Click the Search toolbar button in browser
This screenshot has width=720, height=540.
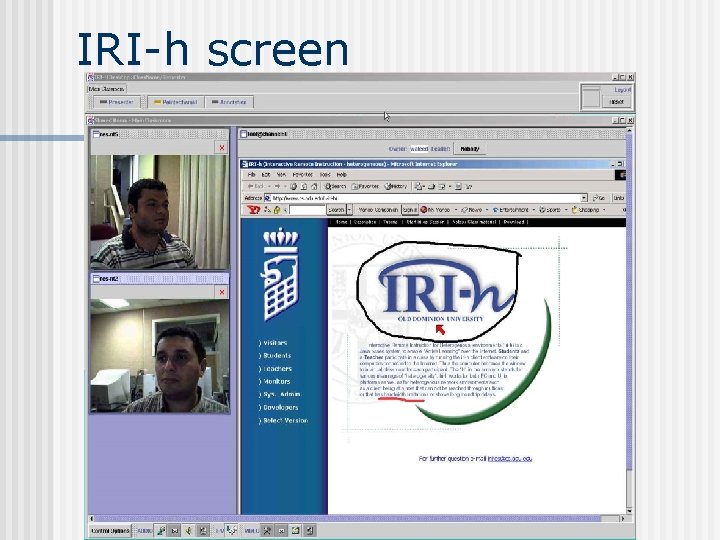(x=335, y=186)
